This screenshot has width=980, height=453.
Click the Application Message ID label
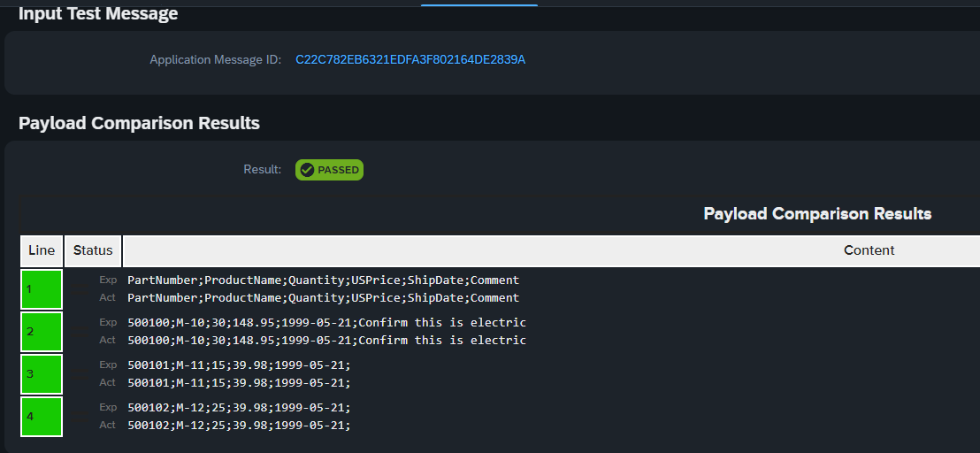tap(216, 60)
